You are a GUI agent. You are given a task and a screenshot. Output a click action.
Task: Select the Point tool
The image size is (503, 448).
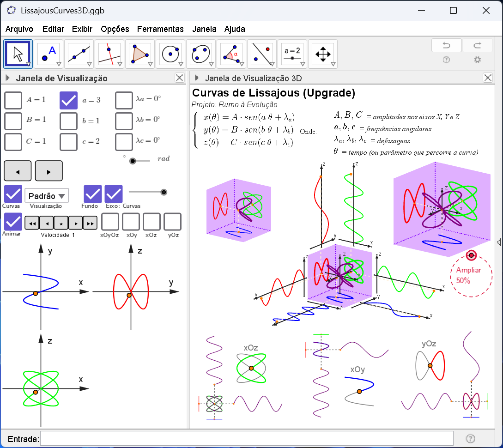[x=48, y=54]
